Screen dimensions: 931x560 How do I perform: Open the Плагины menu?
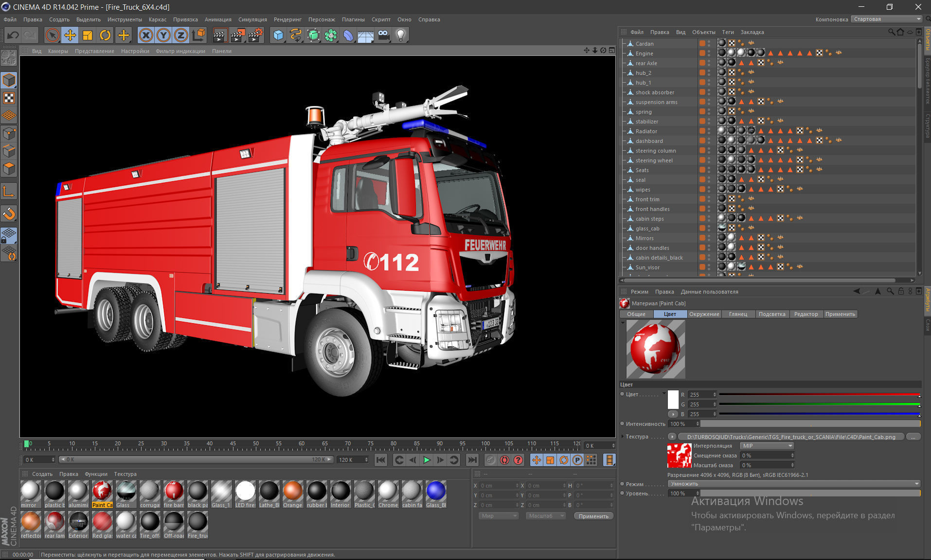point(353,19)
